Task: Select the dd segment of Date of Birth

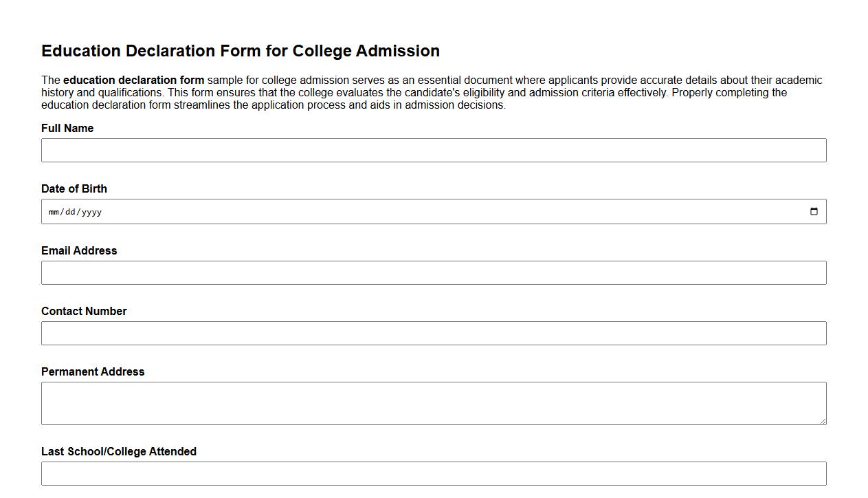Action: click(x=71, y=212)
